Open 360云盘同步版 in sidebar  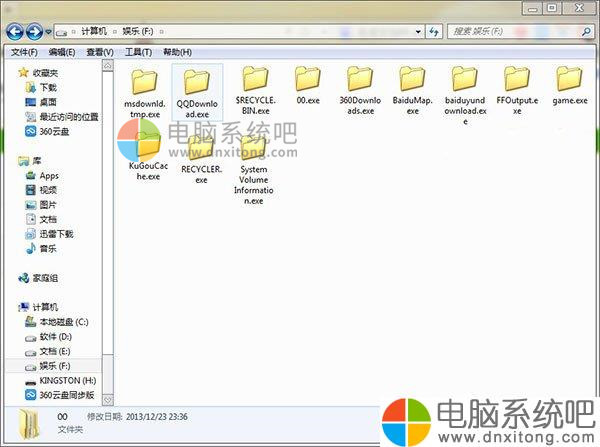tap(60, 395)
